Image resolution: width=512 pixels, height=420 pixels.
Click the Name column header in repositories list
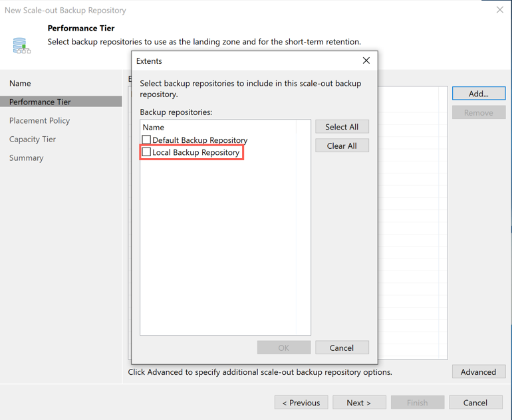(x=154, y=127)
